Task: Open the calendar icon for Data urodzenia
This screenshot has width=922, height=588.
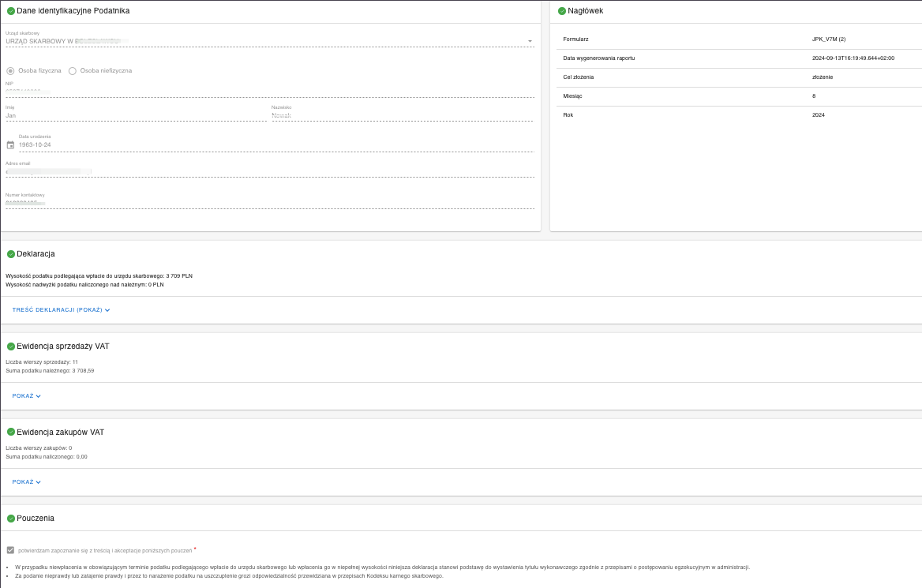Action: click(10, 145)
